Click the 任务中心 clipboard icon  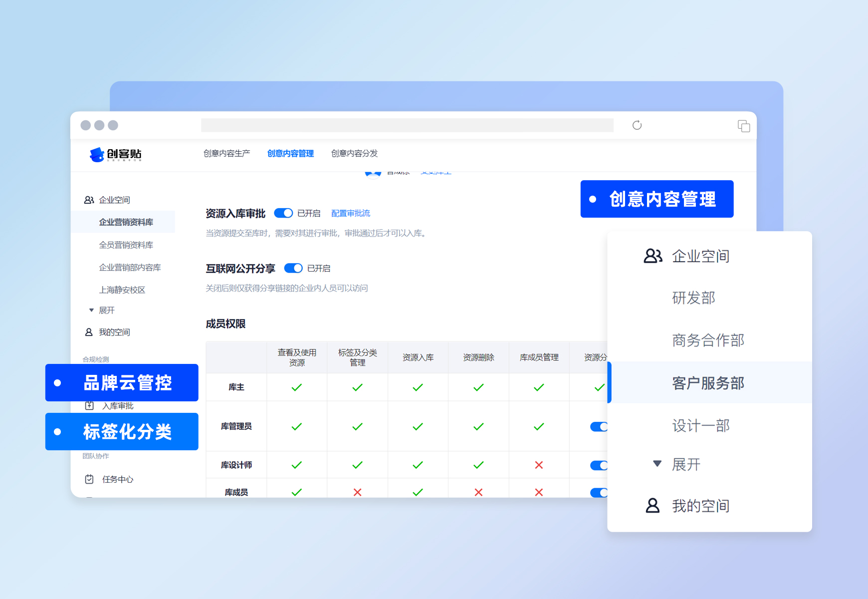pyautogui.click(x=89, y=479)
